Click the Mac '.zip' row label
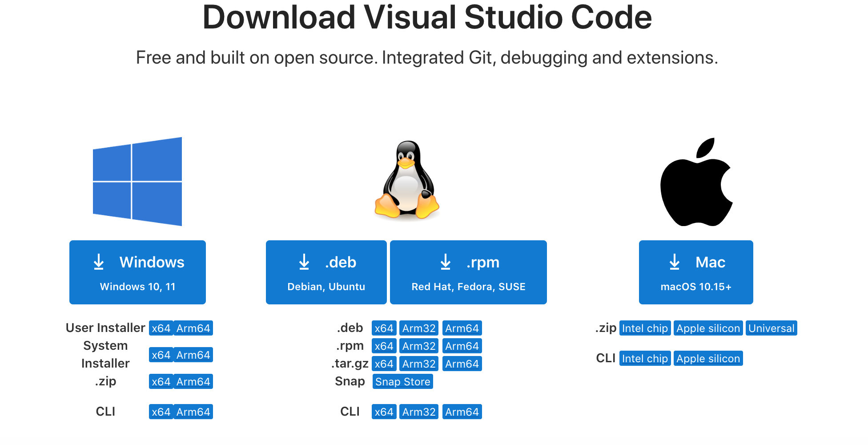Image resolution: width=868 pixels, height=445 pixels. tap(606, 328)
